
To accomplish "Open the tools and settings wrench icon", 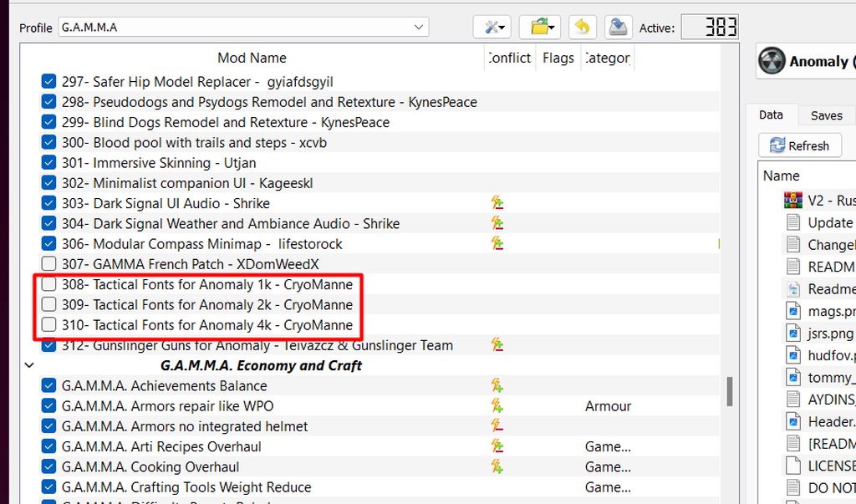I will [x=492, y=28].
